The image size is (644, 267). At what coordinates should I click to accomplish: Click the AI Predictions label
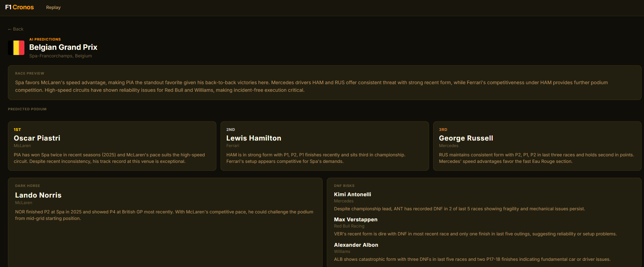pos(45,40)
